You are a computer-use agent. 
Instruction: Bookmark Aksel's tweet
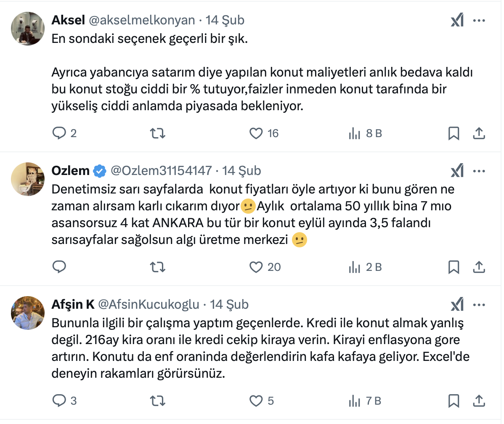point(454,133)
